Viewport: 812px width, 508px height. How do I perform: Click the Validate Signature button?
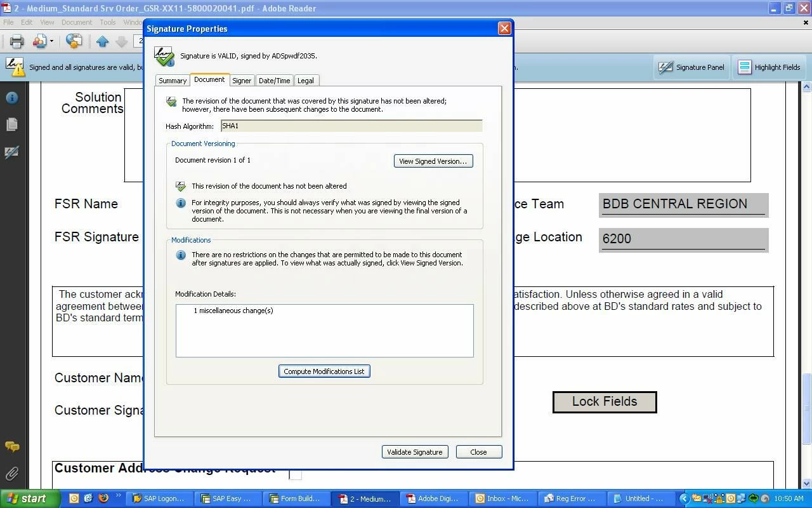point(415,452)
